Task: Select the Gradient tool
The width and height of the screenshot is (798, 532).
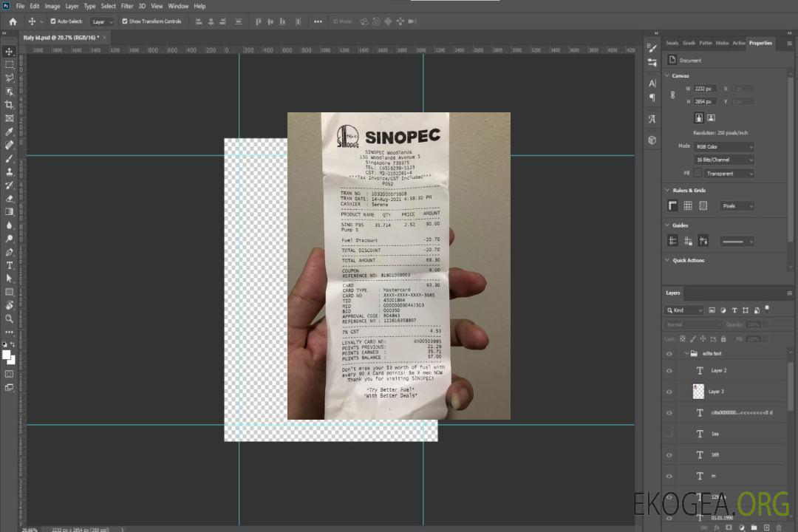Action: [x=9, y=212]
